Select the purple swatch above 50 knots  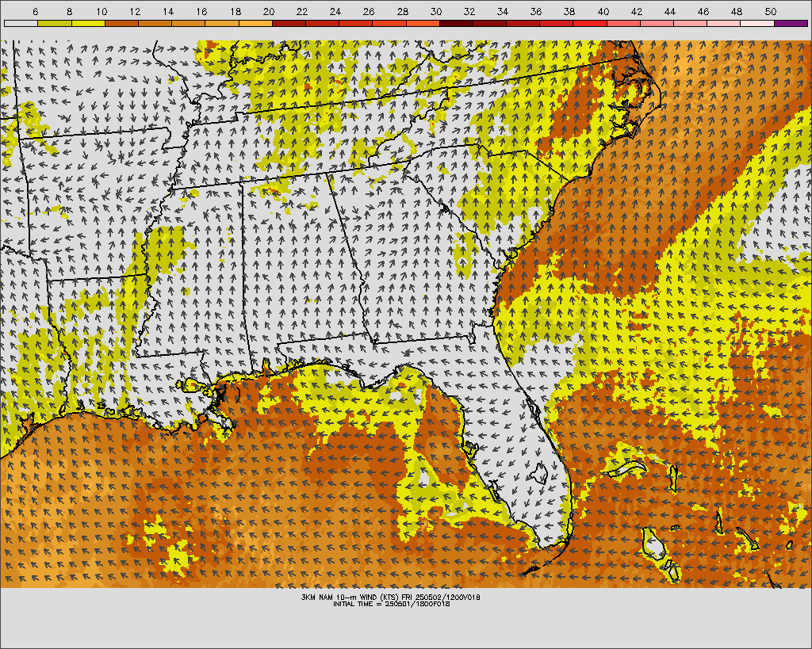click(791, 23)
